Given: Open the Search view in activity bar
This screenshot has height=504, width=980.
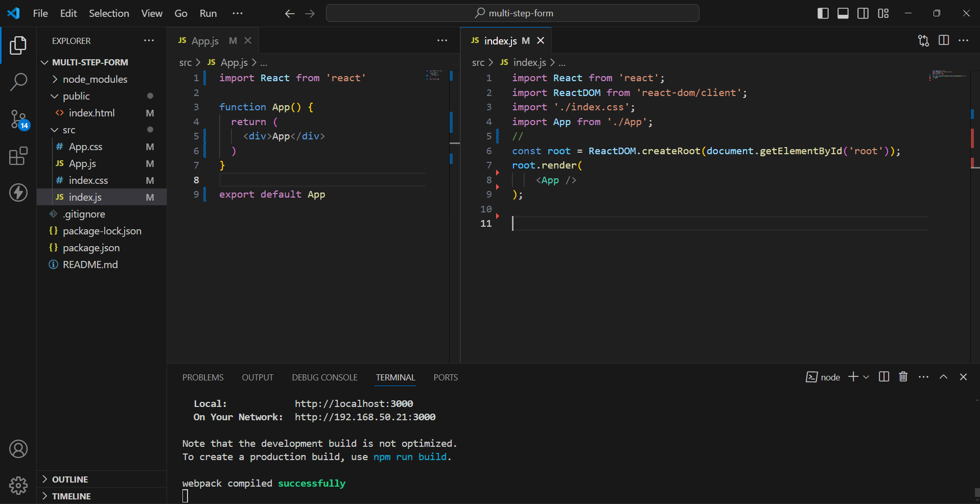Looking at the screenshot, I should point(18,82).
